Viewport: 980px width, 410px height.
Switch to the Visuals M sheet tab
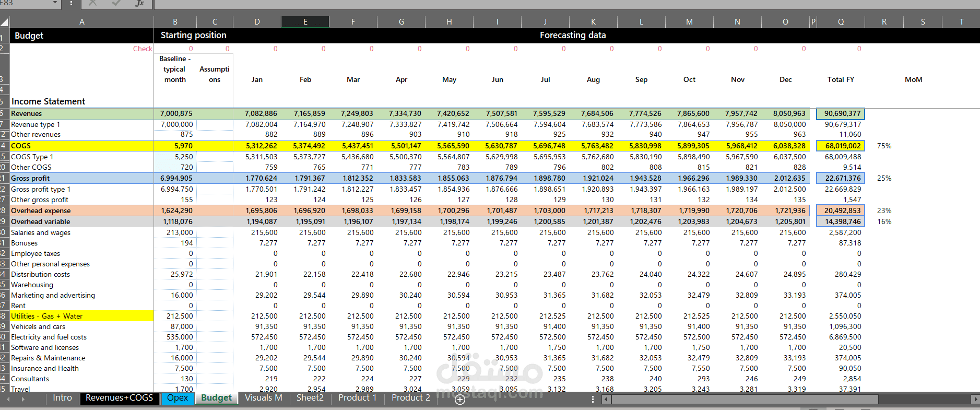coord(264,398)
